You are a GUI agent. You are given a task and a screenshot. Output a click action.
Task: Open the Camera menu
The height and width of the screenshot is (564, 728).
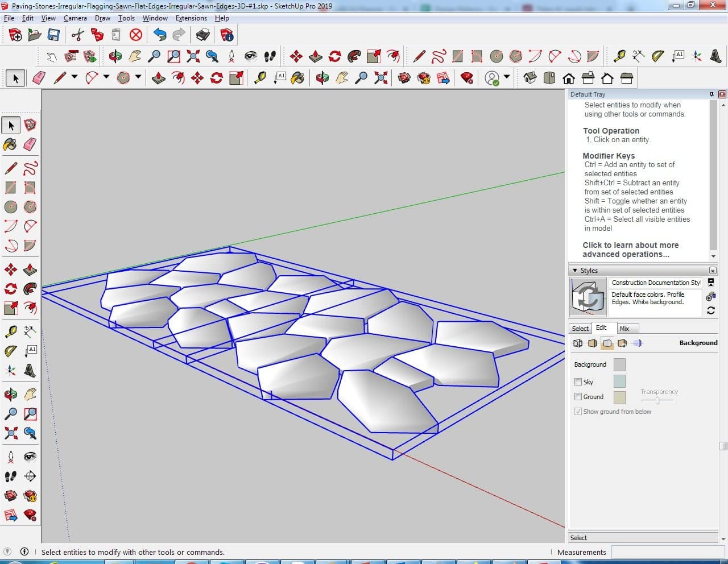[75, 18]
